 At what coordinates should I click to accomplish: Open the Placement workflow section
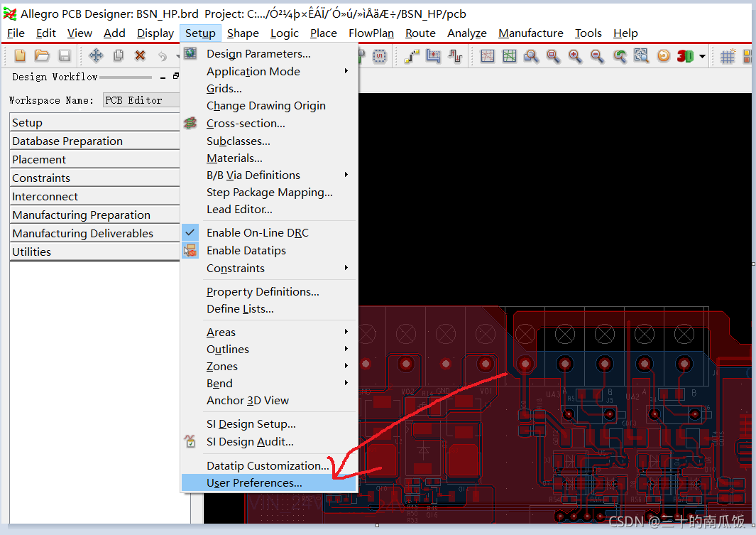(94, 159)
